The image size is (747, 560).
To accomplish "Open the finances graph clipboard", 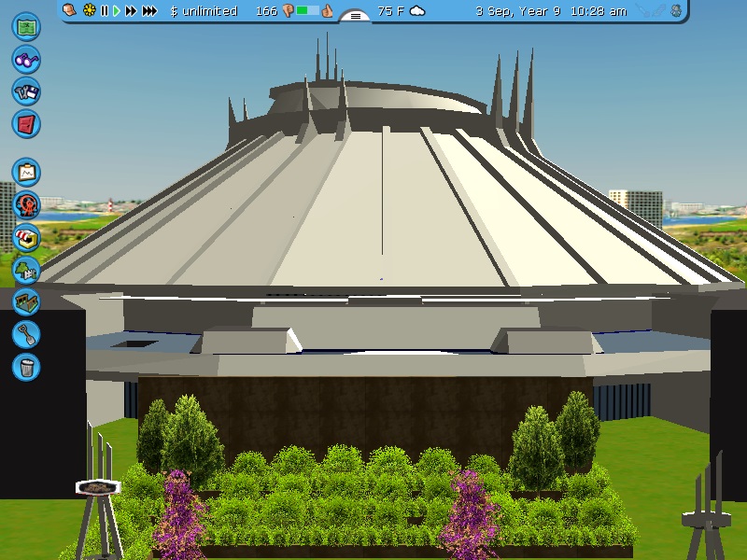I will click(x=26, y=173).
